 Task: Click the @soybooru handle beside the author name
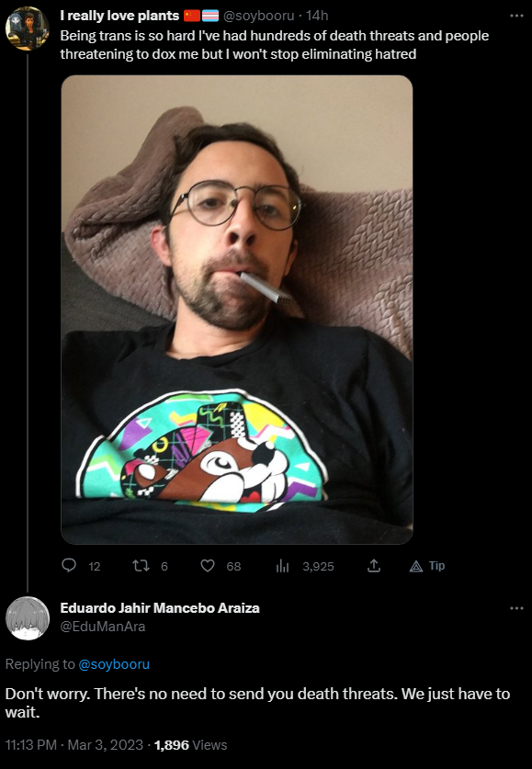click(x=258, y=16)
